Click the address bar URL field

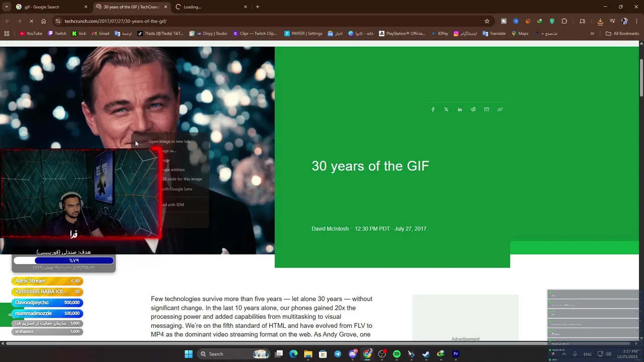[272, 21]
